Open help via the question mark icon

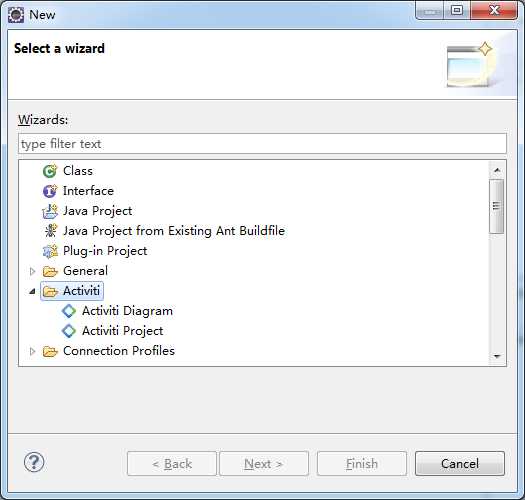(x=34, y=462)
